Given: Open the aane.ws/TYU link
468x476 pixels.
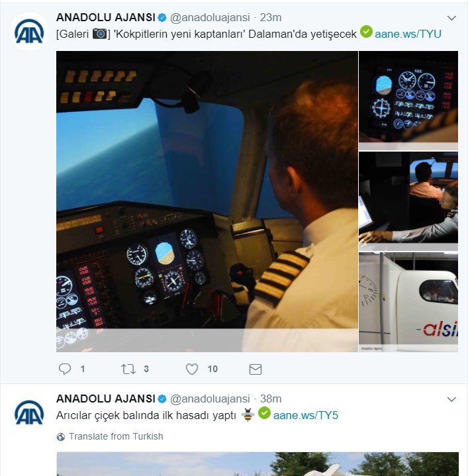Looking at the screenshot, I should coord(408,34).
